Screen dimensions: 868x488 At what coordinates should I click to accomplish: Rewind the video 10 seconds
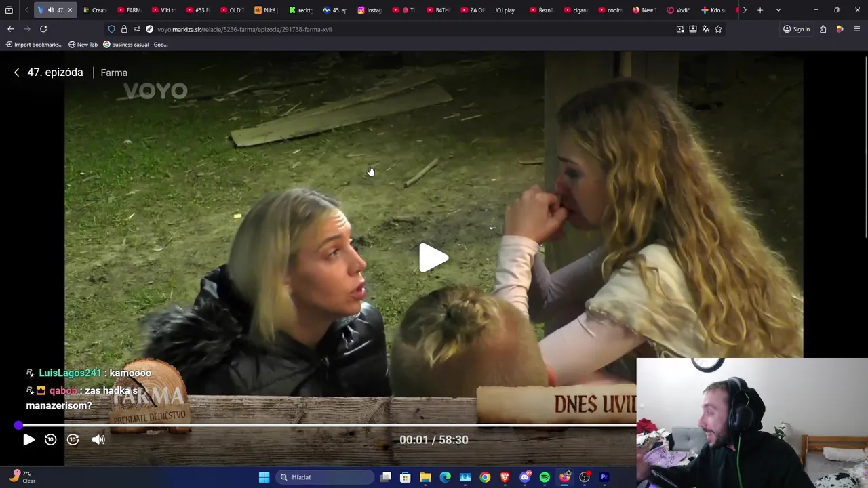pos(50,440)
